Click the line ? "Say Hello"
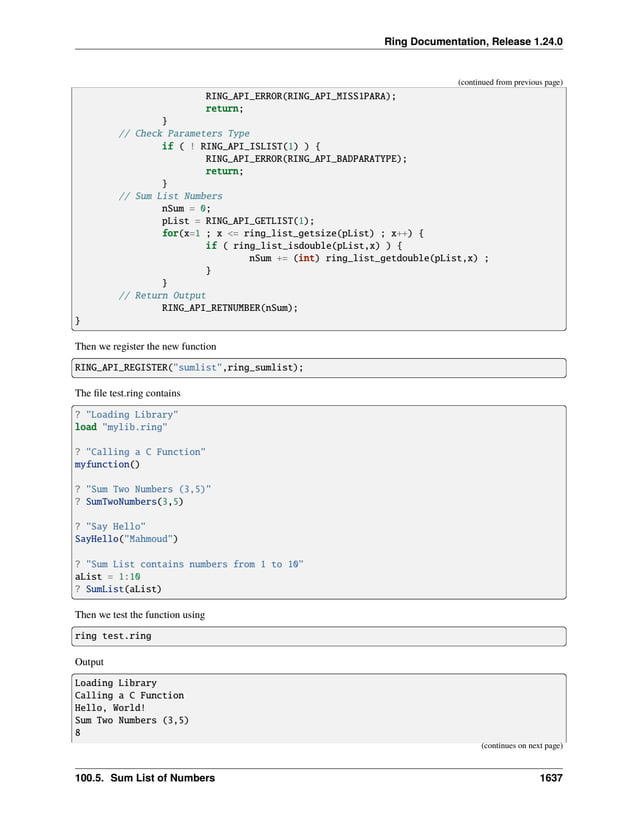The height and width of the screenshot is (825, 638). tap(110, 527)
